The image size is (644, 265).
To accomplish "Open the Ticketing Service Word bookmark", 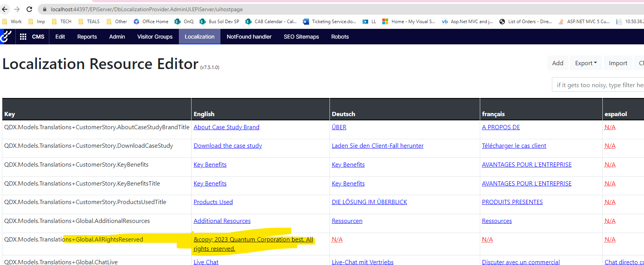I will tap(330, 22).
